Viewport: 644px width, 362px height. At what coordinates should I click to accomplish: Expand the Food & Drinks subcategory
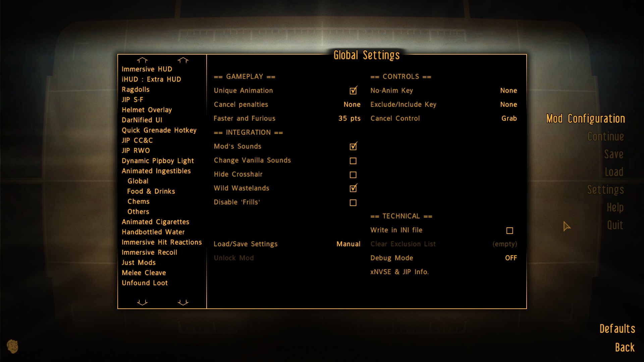[151, 191]
